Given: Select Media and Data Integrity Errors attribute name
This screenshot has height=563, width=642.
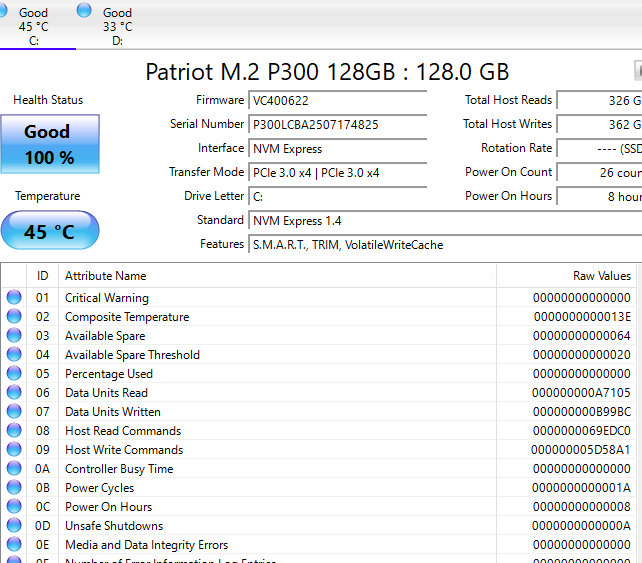Looking at the screenshot, I should click(x=147, y=545).
